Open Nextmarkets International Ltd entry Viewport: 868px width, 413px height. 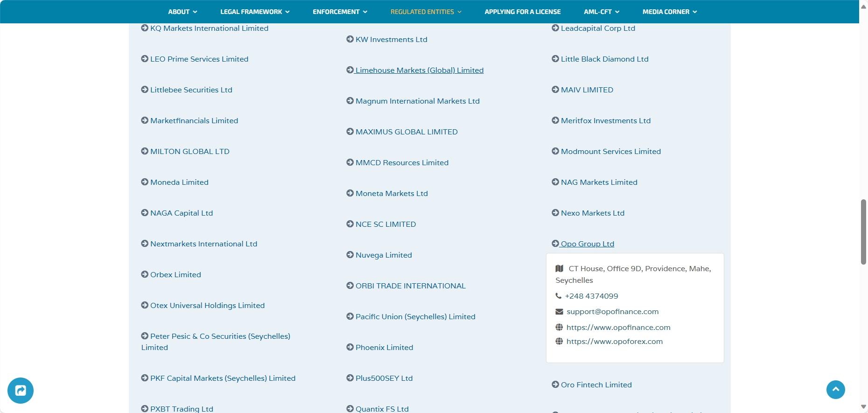point(203,244)
